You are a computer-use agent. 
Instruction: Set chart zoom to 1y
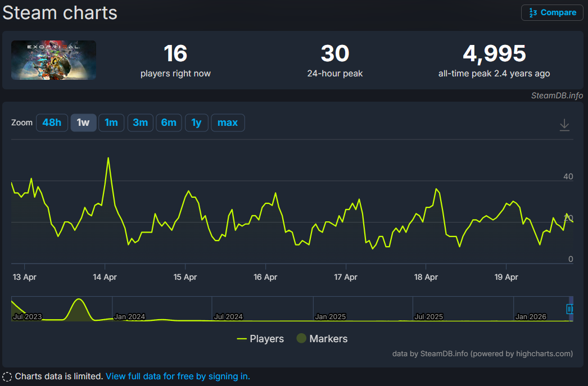tap(197, 122)
